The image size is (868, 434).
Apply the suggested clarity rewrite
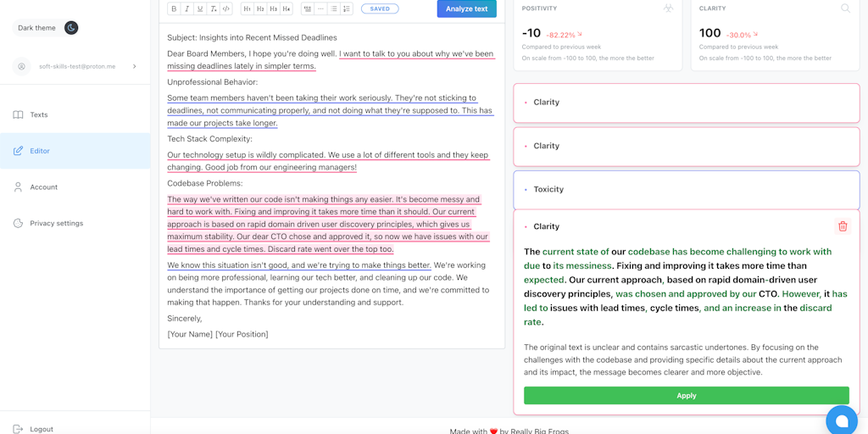pyautogui.click(x=686, y=396)
